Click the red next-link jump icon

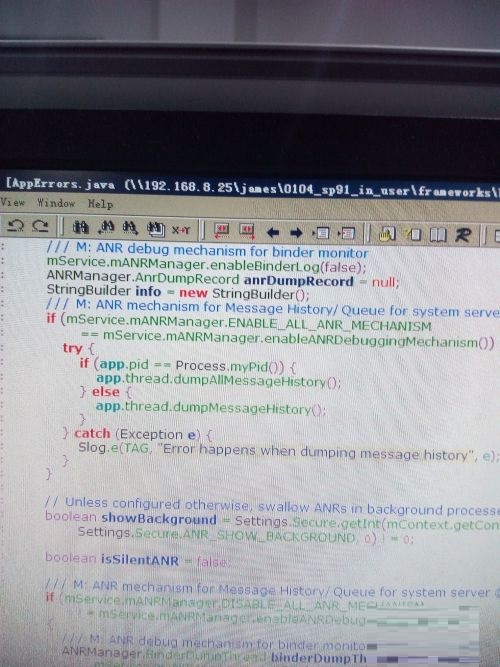(x=247, y=231)
